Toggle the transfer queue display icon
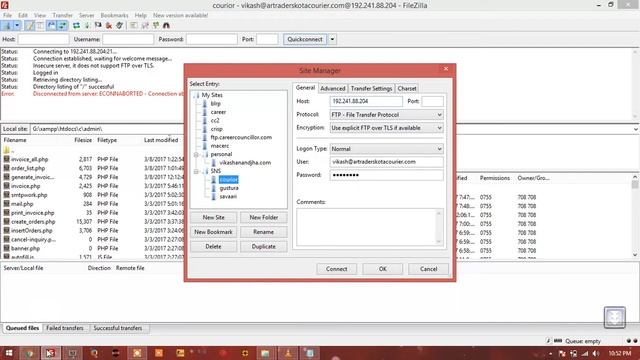The width and height of the screenshot is (640, 360). pos(62,26)
